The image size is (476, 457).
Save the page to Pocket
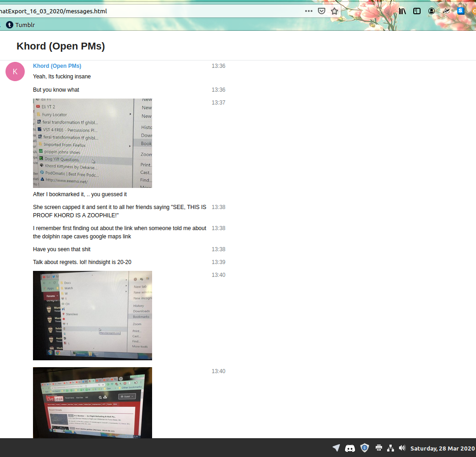point(322,11)
